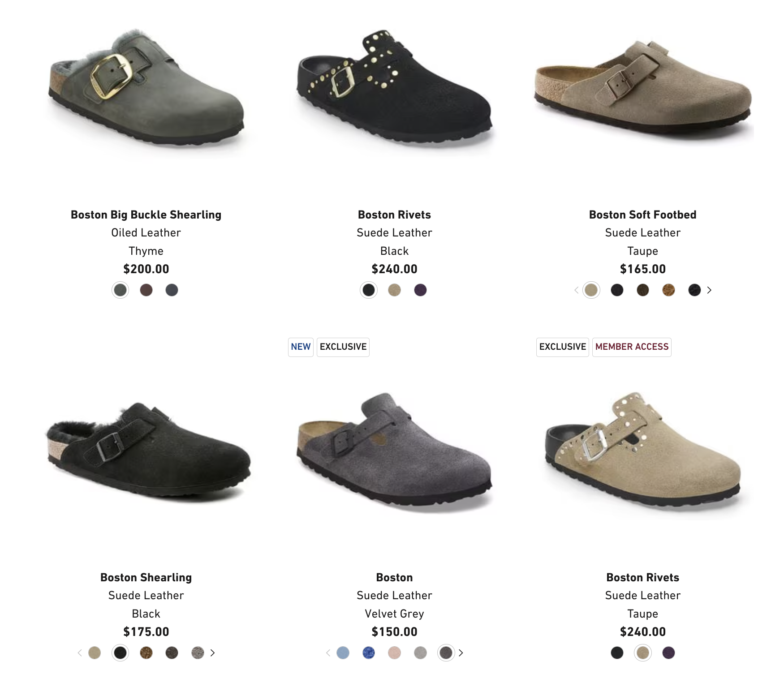
Task: Select brown swatch for Big Buckle Shearling
Action: pyautogui.click(x=146, y=290)
